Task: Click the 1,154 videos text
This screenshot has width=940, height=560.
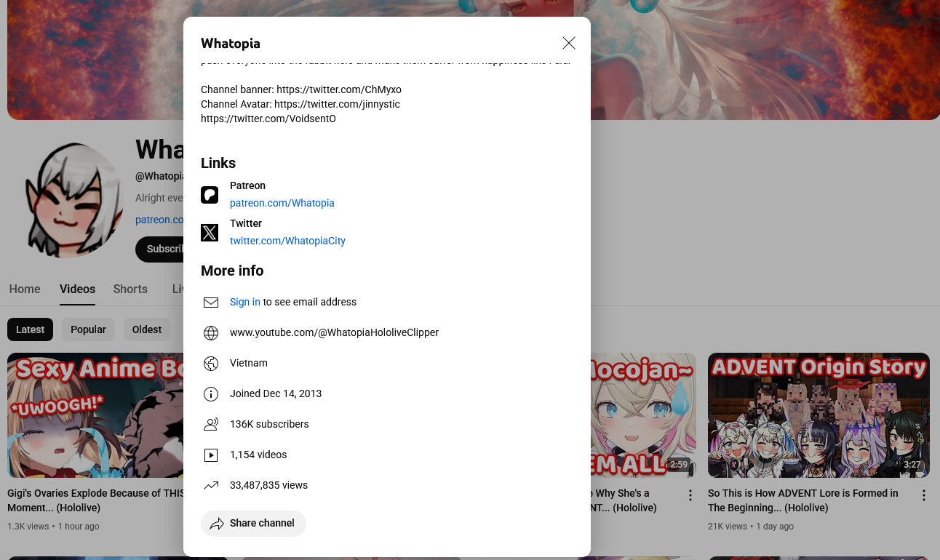Action: tap(258, 455)
